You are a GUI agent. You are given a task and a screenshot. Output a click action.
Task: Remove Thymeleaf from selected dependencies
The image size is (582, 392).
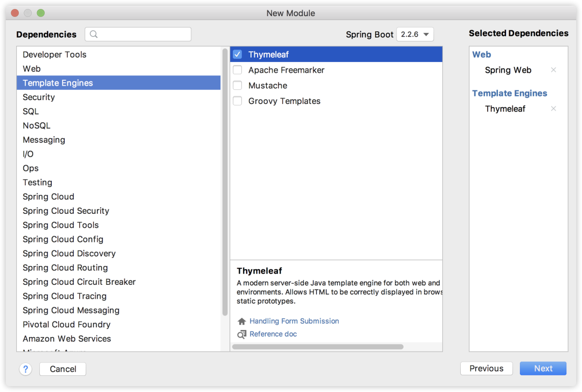tap(553, 109)
